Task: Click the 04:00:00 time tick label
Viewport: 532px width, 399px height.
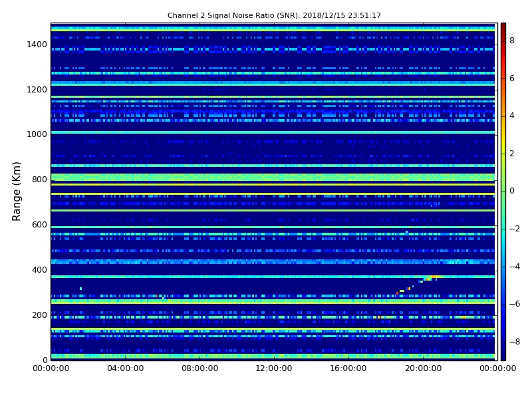Action: coord(125,368)
